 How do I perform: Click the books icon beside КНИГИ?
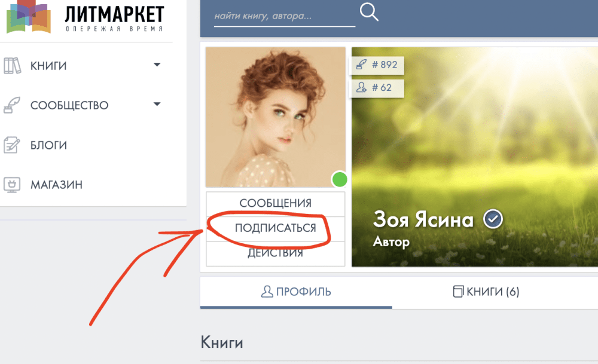click(x=12, y=66)
